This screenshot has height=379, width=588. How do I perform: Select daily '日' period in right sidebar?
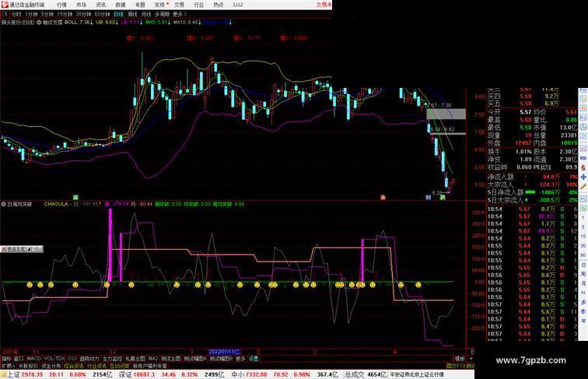pos(583,265)
